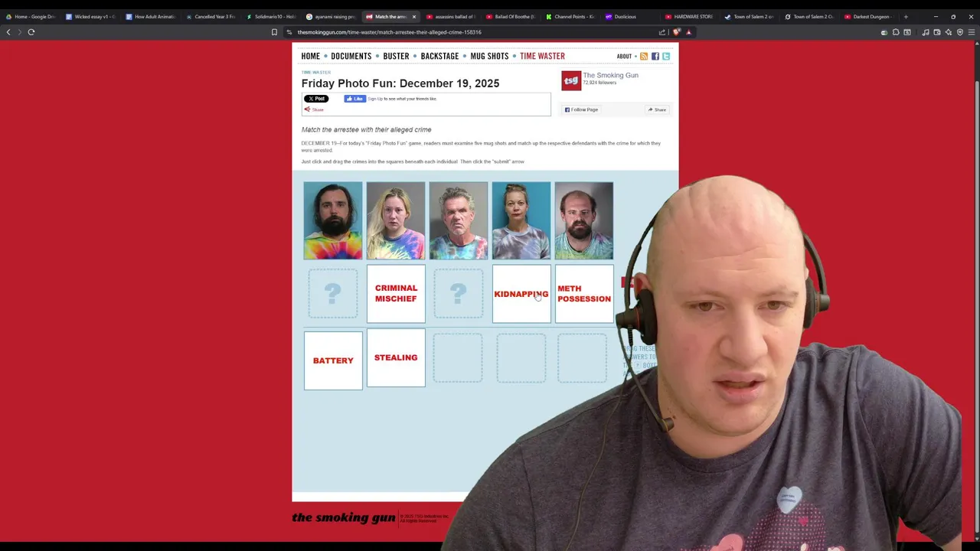The height and width of the screenshot is (551, 980).
Task: Click the bearded man's tie-dye mug shot
Action: coord(333,220)
